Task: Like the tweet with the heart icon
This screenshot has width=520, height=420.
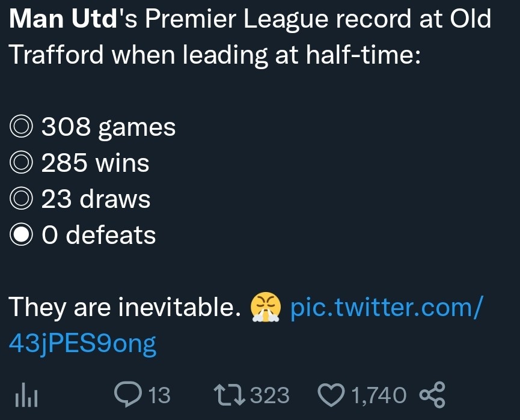Action: tap(331, 395)
